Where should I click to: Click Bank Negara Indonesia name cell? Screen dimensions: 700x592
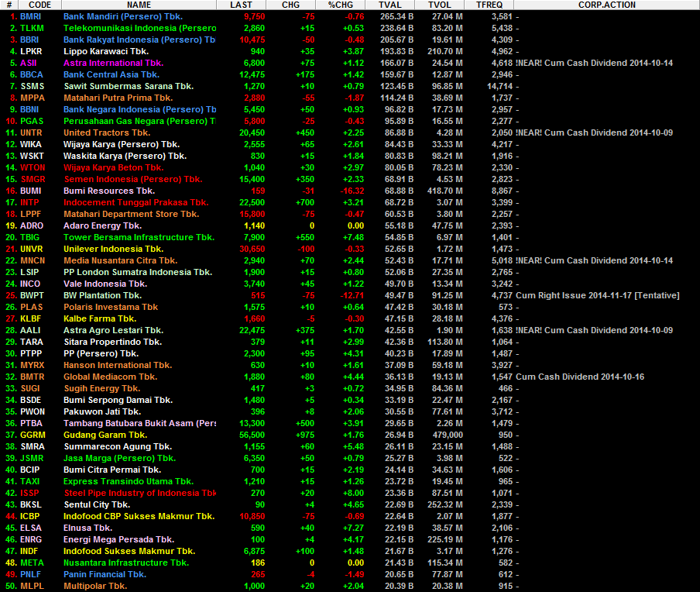[x=139, y=109]
